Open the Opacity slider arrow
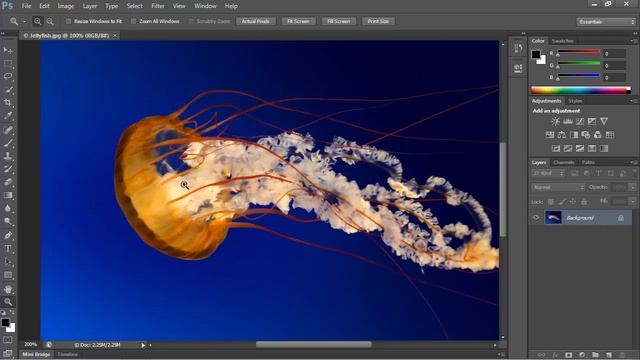640x360 pixels. pos(632,187)
